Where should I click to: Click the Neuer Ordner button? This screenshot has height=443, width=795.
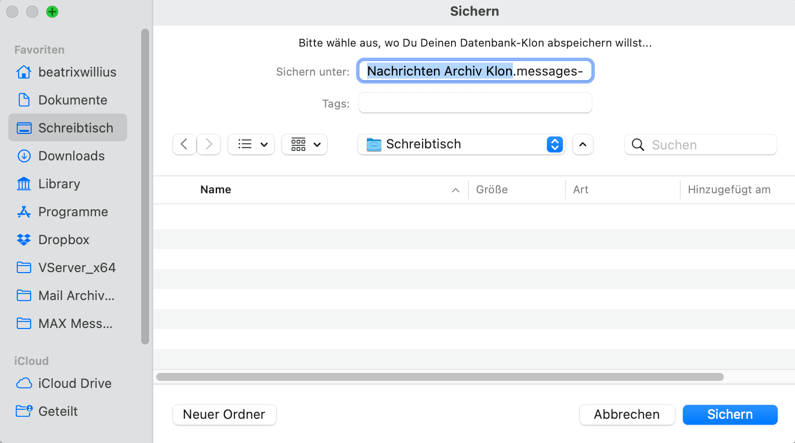(224, 415)
